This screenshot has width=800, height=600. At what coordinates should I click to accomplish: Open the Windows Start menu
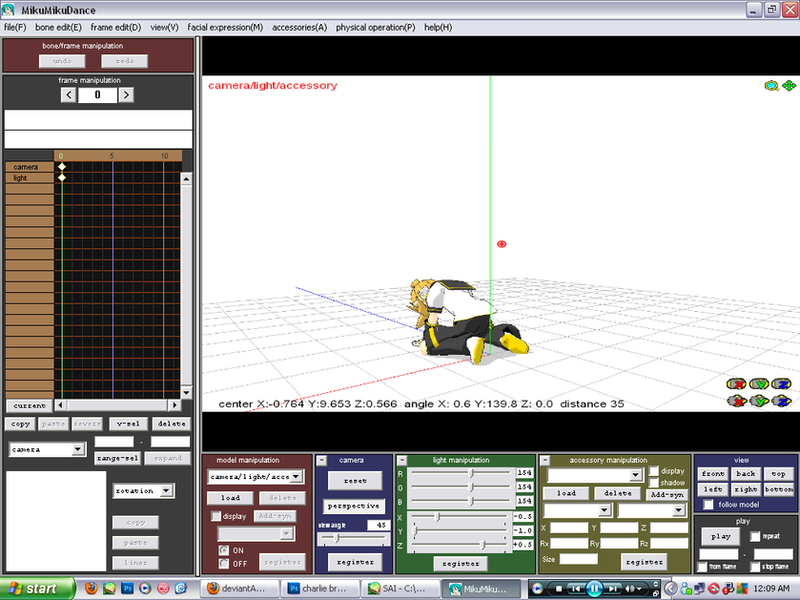tap(37, 588)
